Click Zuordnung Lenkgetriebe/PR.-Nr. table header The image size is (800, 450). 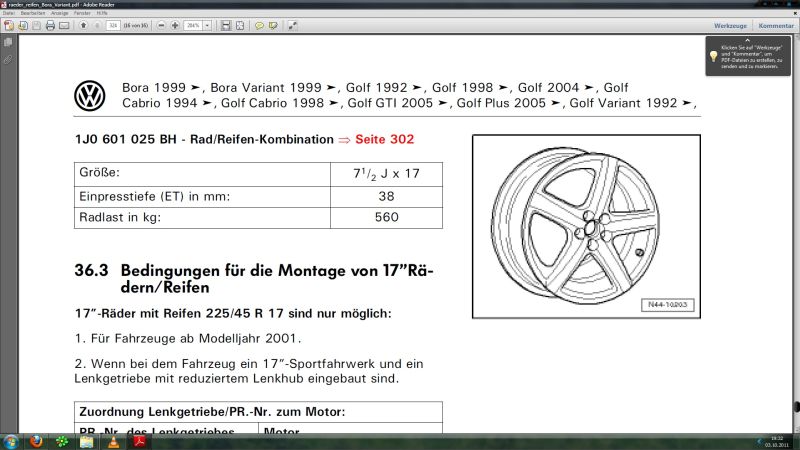[258, 412]
